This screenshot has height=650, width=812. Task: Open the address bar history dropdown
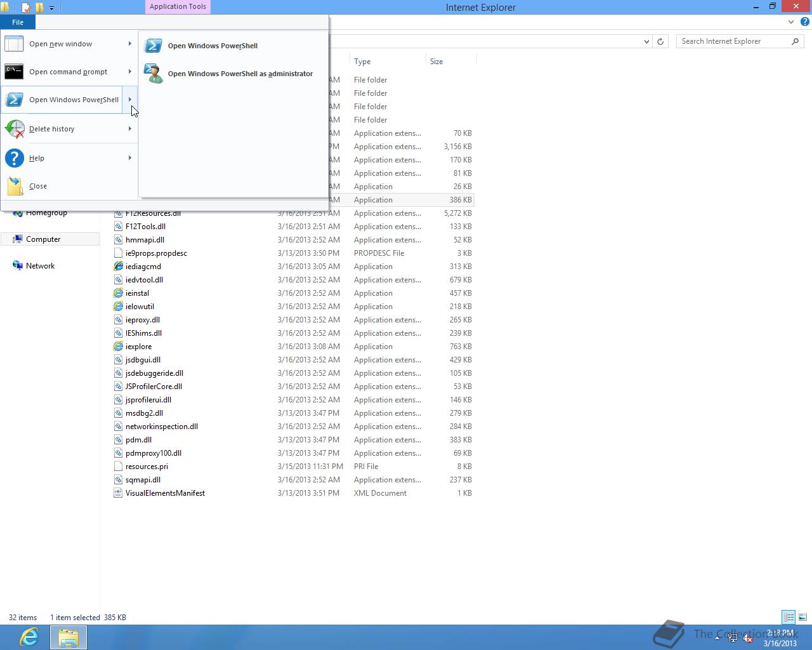(646, 41)
